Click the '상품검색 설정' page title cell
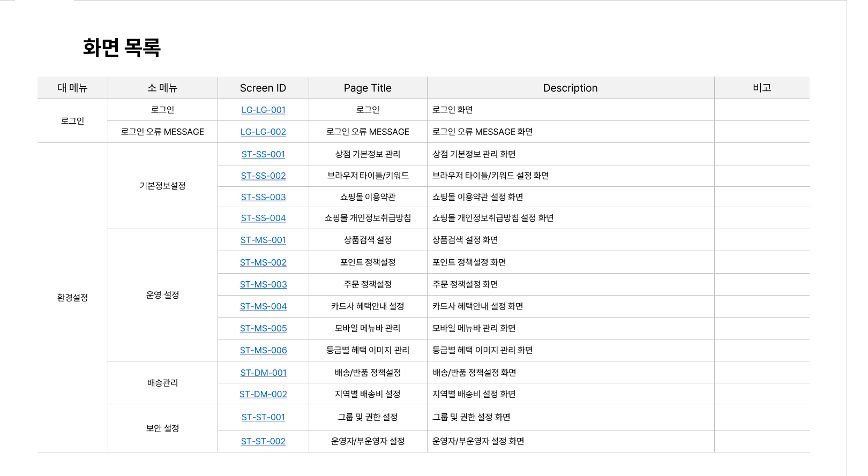 (368, 240)
